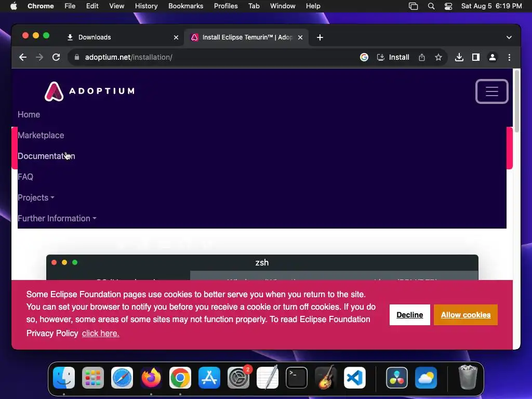
Task: Launch Firefox from the Dock
Action: tap(151, 378)
